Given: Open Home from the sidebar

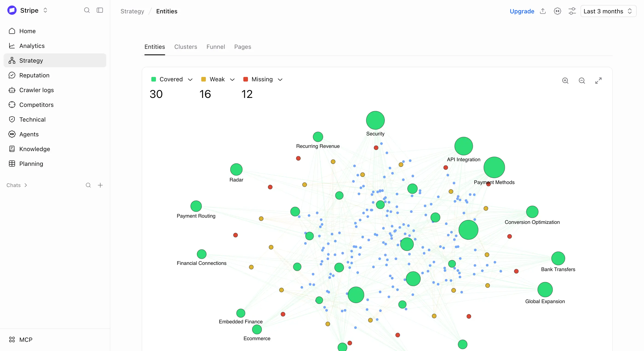Looking at the screenshot, I should pos(55,31).
